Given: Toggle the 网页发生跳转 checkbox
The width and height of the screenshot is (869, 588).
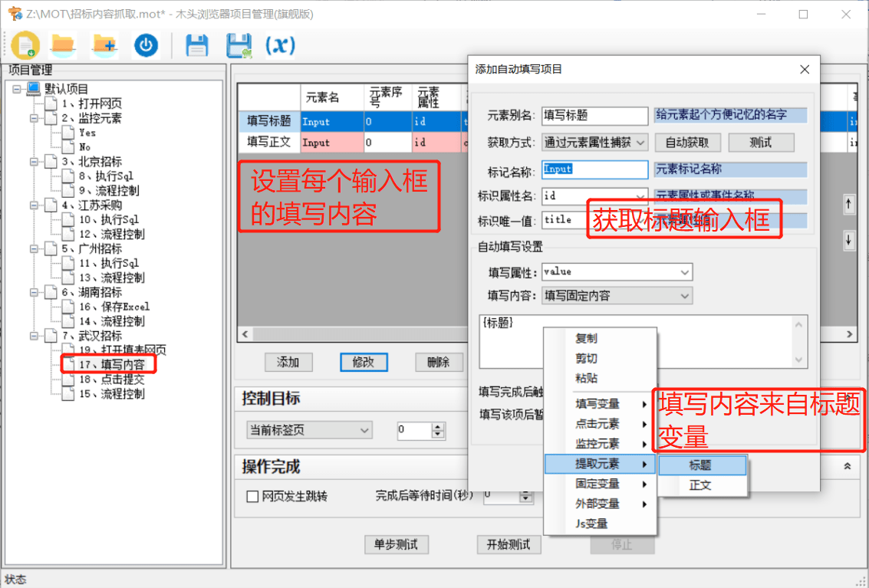Looking at the screenshot, I should tap(252, 497).
